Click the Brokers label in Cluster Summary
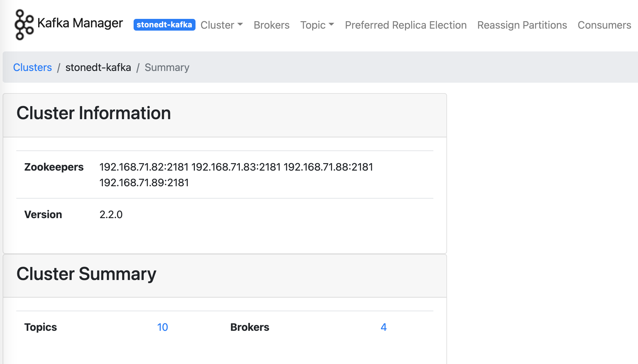The width and height of the screenshot is (638, 364). click(250, 327)
